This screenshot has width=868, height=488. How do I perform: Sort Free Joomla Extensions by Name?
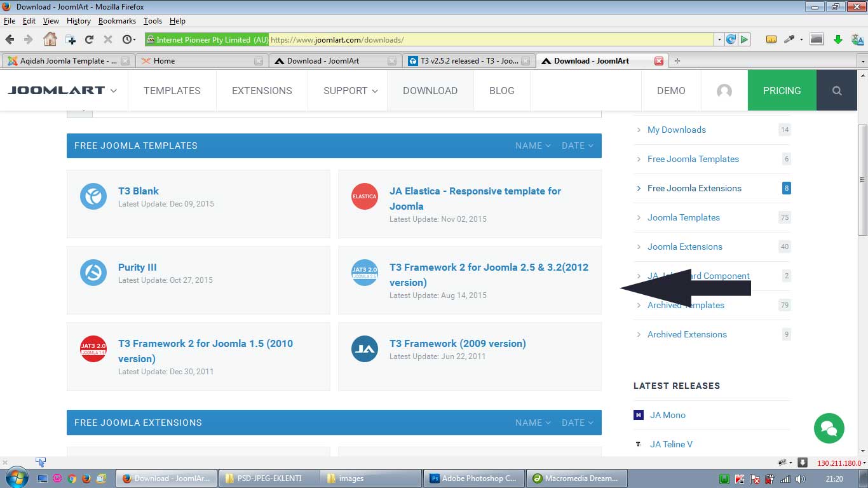[533, 423]
